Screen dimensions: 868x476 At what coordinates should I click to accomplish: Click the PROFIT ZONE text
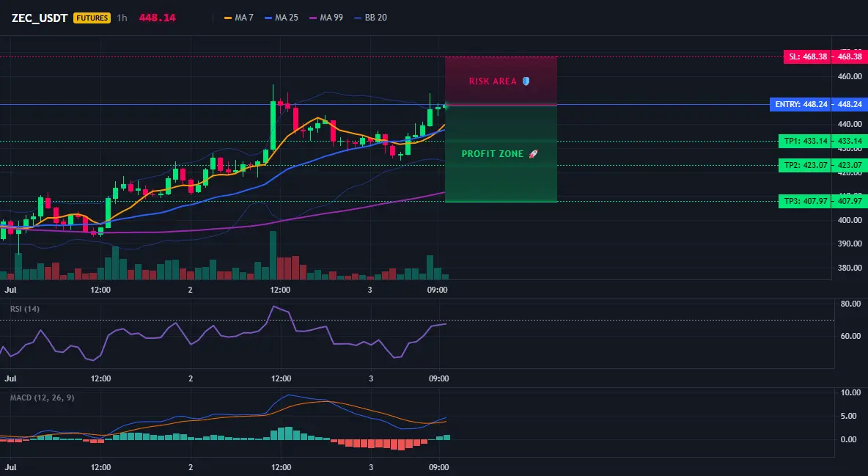coord(493,154)
